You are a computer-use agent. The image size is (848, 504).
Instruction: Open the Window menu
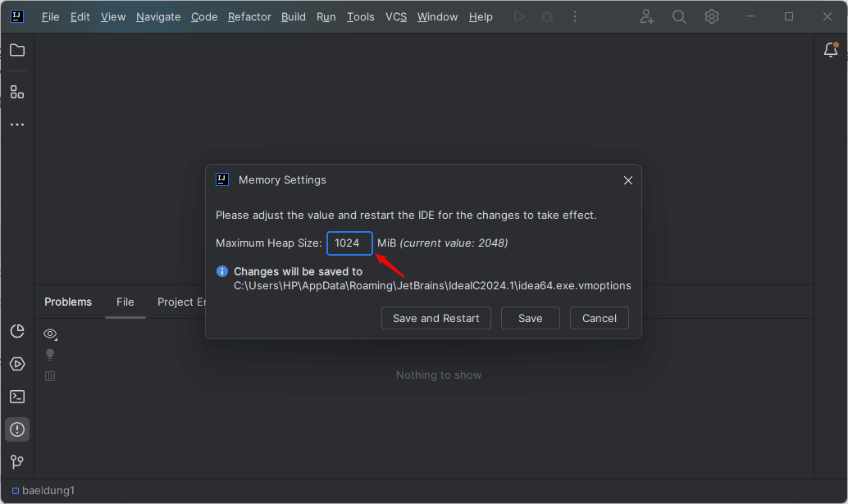tap(437, 16)
